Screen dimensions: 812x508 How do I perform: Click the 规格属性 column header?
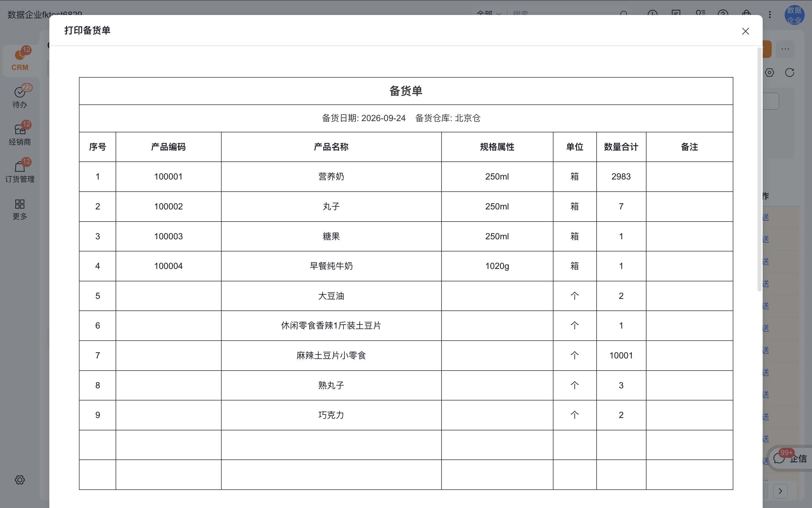coord(497,147)
